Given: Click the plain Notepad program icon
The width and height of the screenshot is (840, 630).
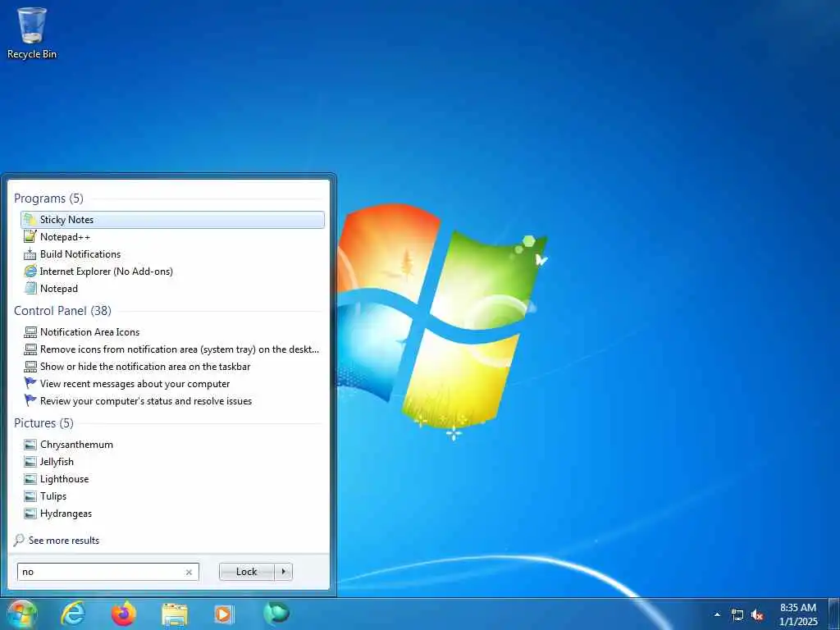Looking at the screenshot, I should [x=30, y=288].
